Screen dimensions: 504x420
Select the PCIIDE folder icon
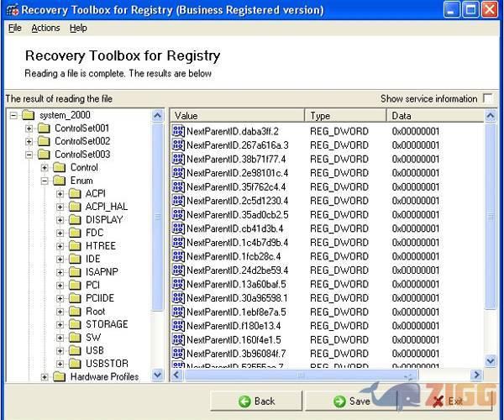[x=75, y=298]
